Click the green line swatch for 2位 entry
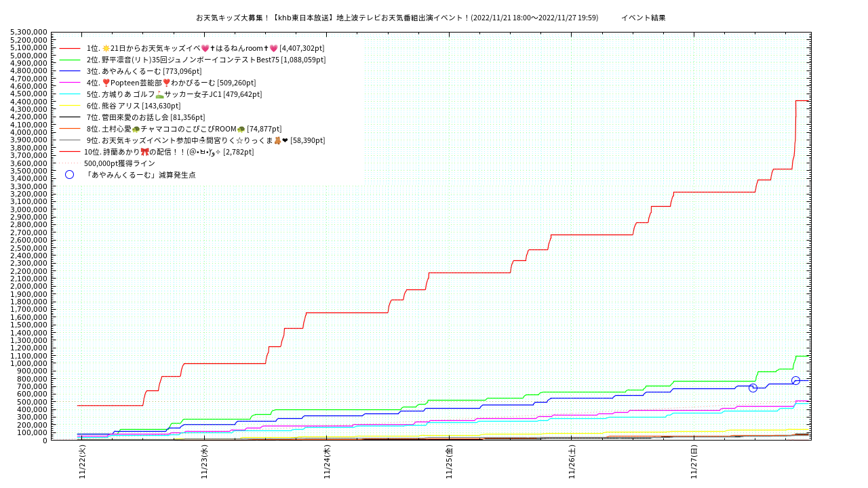The image size is (868, 488). (x=70, y=60)
